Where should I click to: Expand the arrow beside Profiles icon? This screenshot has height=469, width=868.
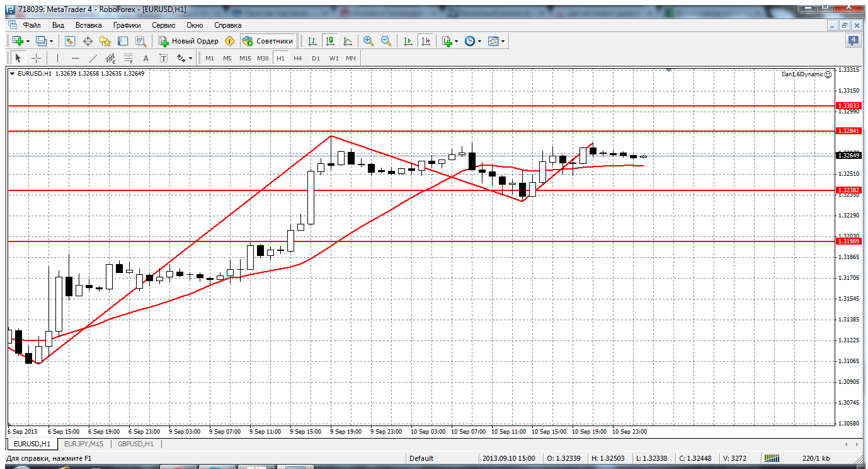[52, 41]
